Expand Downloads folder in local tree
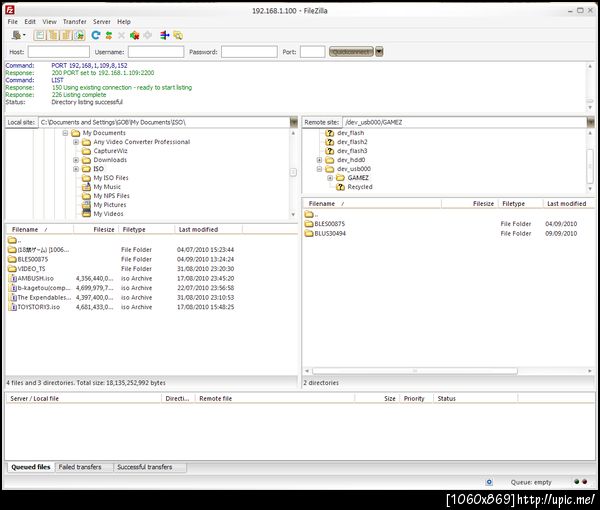600x510 pixels. point(76,160)
